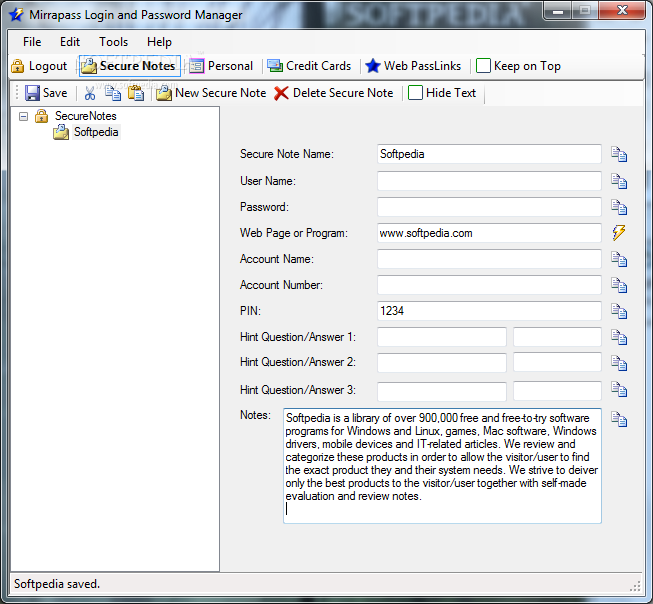Click in the PIN field
The image size is (653, 604).
click(489, 311)
